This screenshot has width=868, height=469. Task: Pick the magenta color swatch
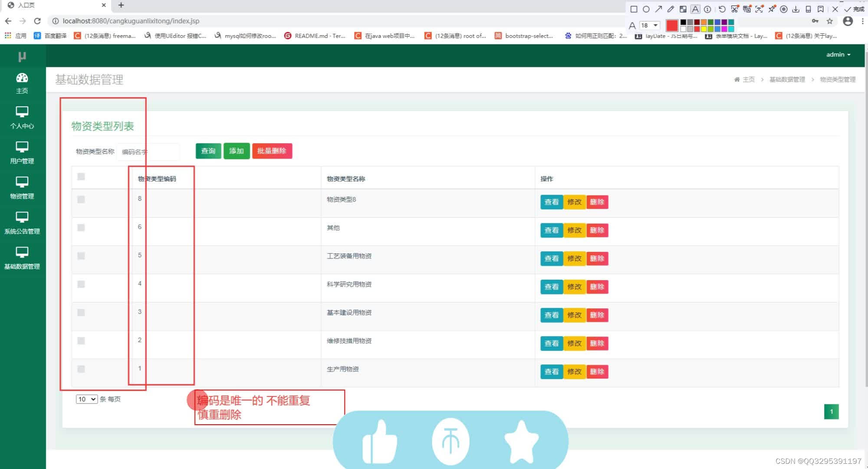724,29
